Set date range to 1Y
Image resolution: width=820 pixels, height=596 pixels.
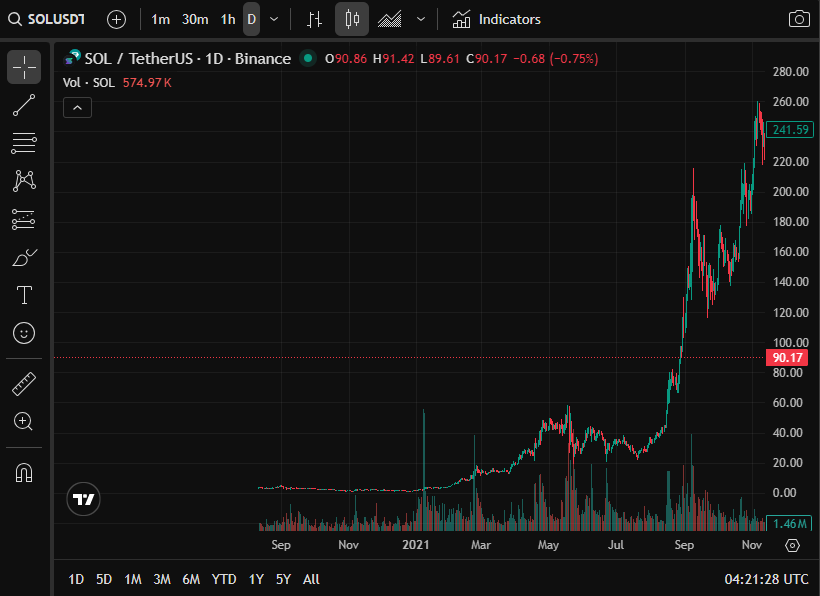pyautogui.click(x=256, y=579)
